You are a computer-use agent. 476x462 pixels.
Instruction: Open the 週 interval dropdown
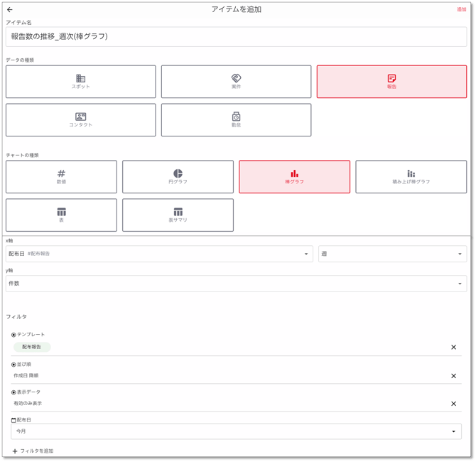[392, 254]
